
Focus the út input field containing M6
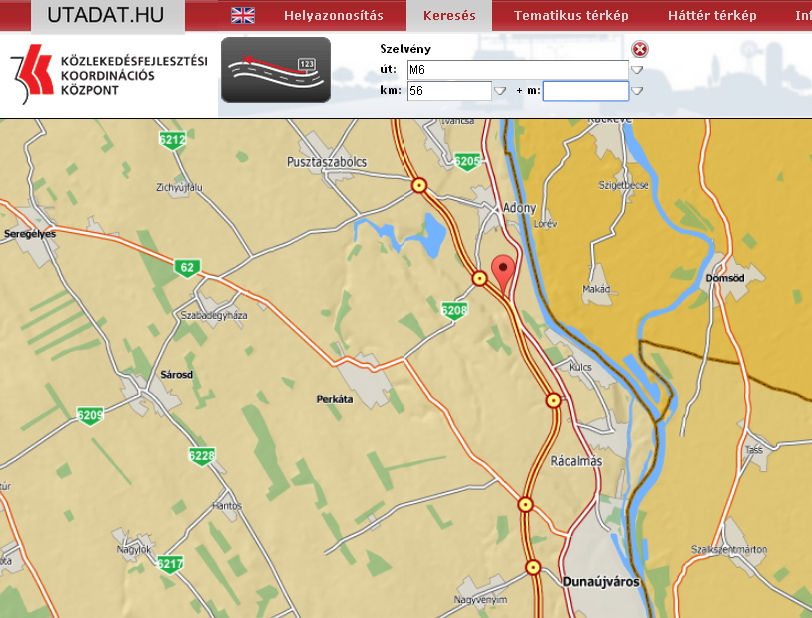[517, 69]
